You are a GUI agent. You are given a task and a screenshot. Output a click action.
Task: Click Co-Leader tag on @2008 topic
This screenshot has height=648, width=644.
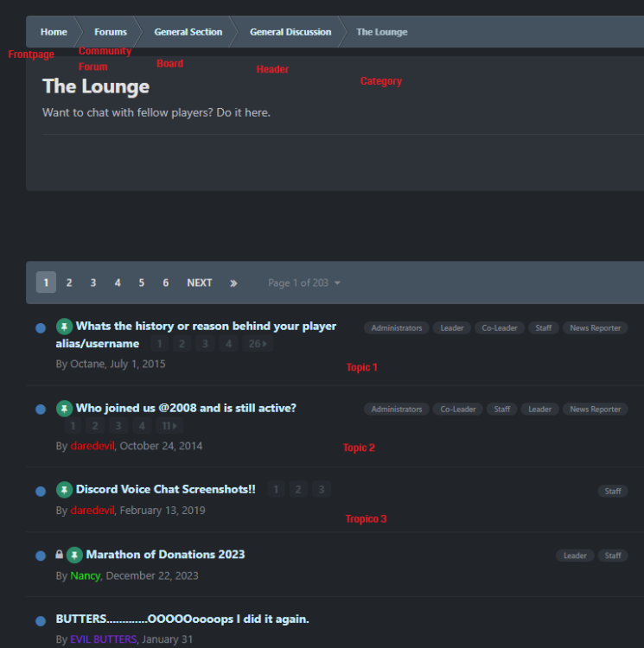click(457, 410)
